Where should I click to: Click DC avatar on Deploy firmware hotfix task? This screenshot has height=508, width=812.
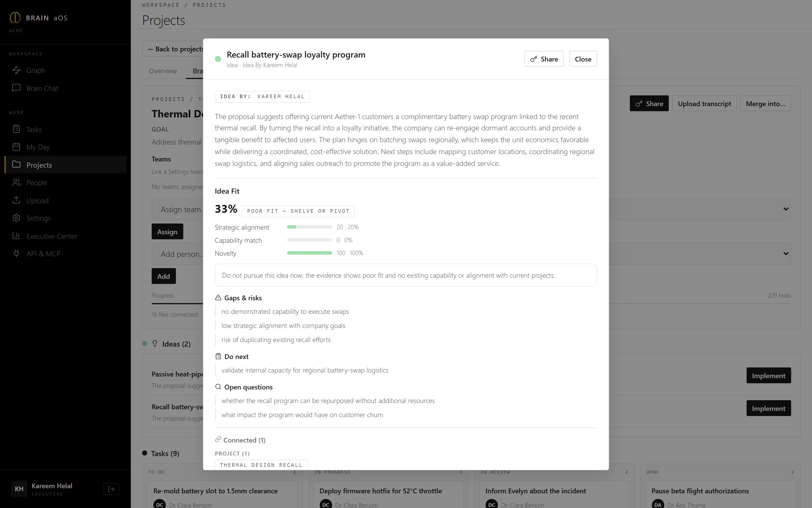(325, 504)
